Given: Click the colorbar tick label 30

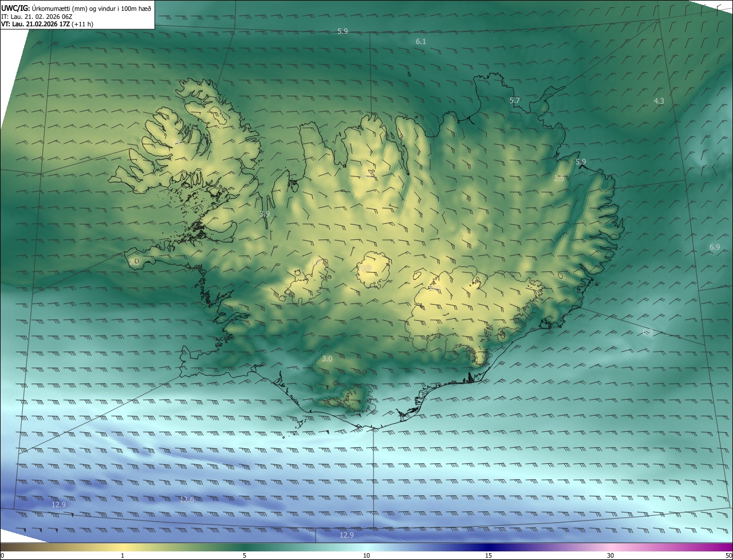Looking at the screenshot, I should point(610,555).
